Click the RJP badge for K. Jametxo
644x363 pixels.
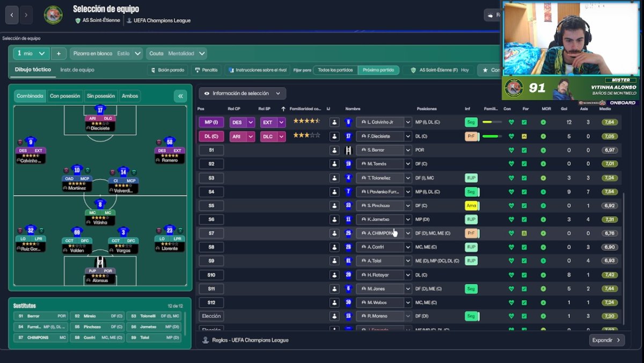click(x=471, y=219)
